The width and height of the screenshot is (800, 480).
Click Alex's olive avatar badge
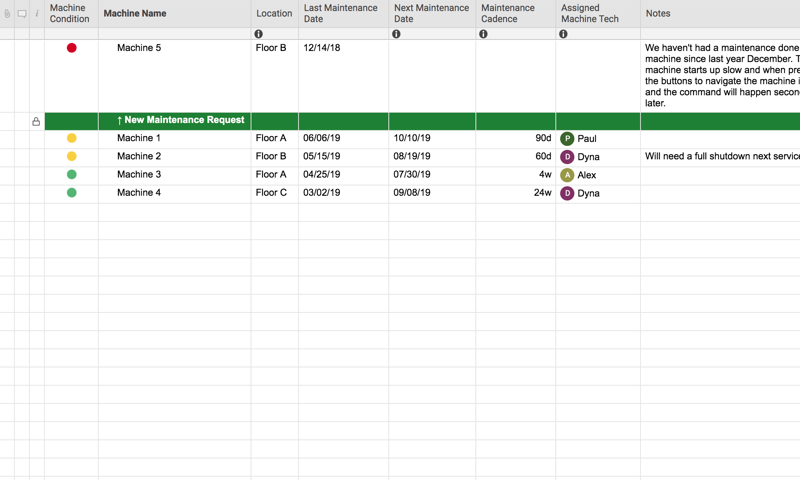(567, 175)
